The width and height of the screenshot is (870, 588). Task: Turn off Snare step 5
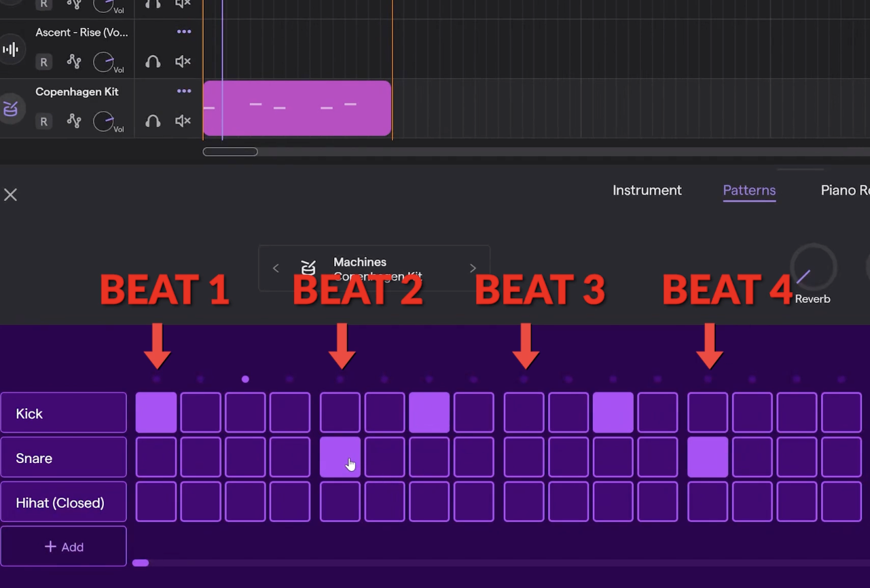[340, 457]
